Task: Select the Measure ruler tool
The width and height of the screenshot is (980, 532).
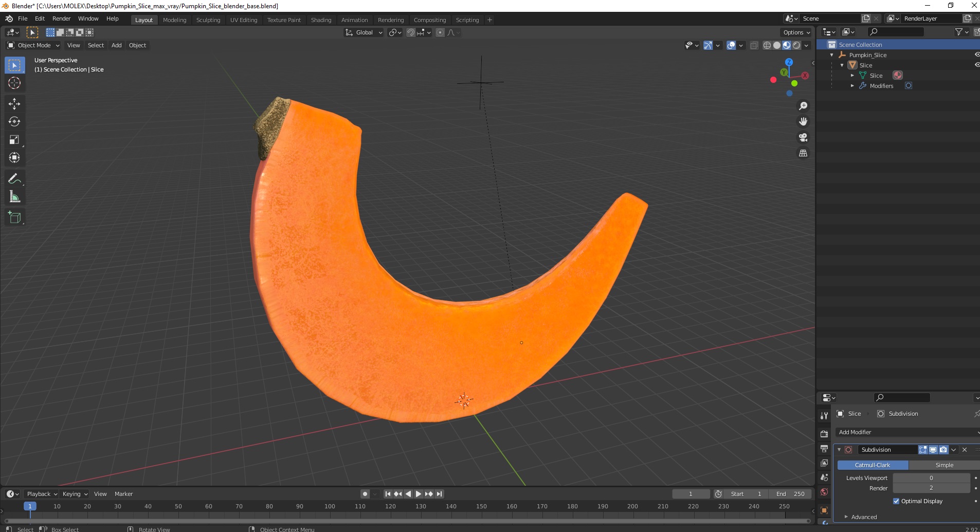Action: [x=14, y=197]
